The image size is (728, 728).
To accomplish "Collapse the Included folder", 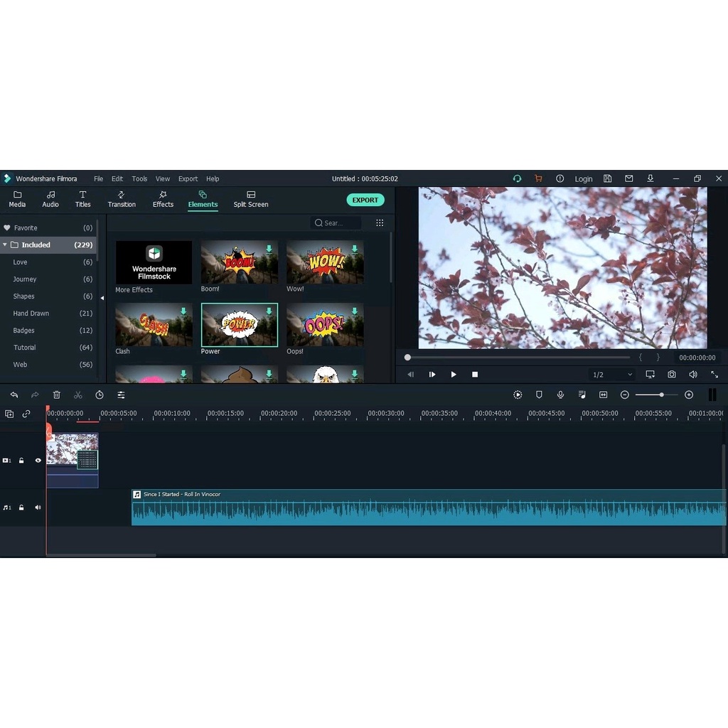I will tap(6, 245).
